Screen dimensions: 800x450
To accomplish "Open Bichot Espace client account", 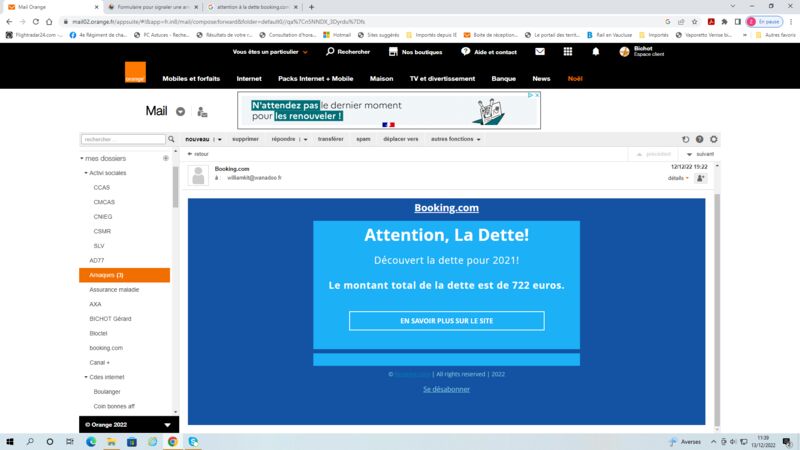I will pos(641,52).
